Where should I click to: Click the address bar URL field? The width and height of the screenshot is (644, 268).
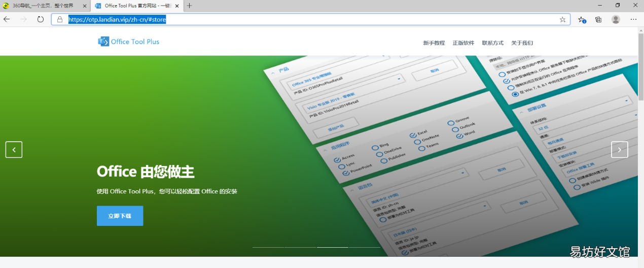pyautogui.click(x=310, y=20)
